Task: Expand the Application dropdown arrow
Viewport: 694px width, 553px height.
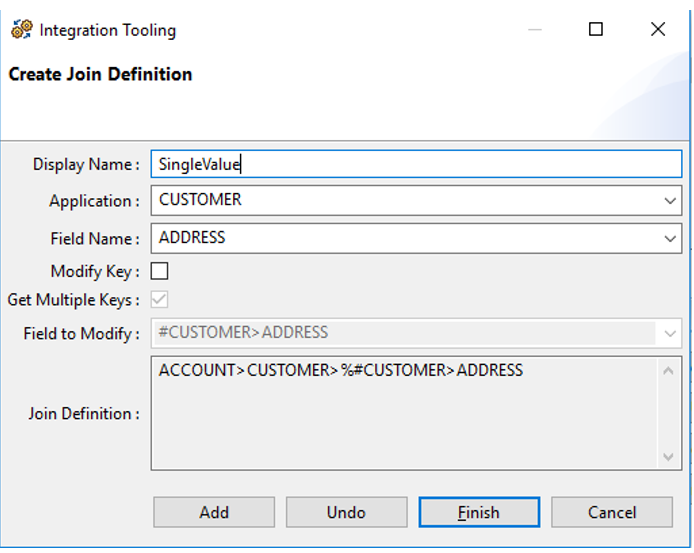Action: pyautogui.click(x=669, y=201)
